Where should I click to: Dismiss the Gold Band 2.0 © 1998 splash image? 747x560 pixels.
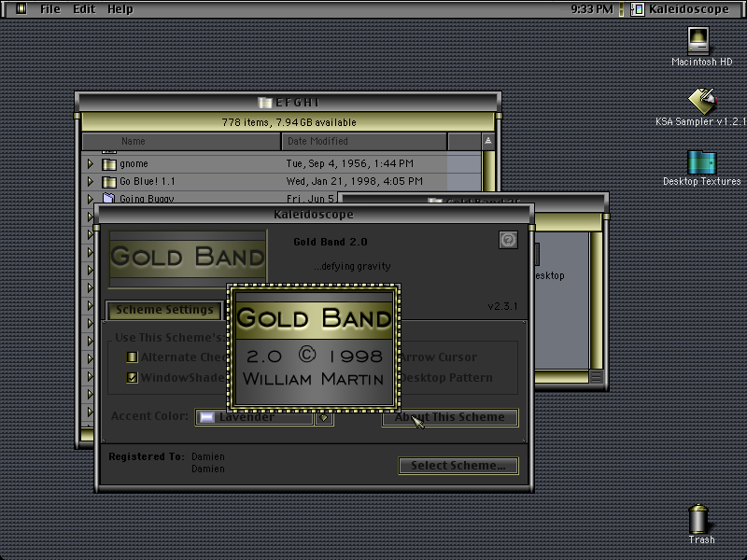pos(314,348)
